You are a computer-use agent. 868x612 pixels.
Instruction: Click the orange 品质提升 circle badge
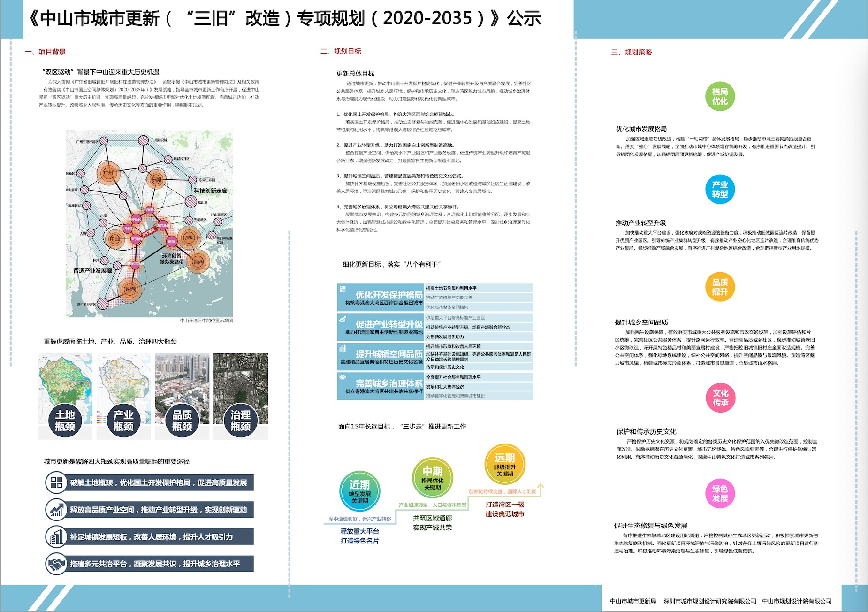pyautogui.click(x=720, y=287)
